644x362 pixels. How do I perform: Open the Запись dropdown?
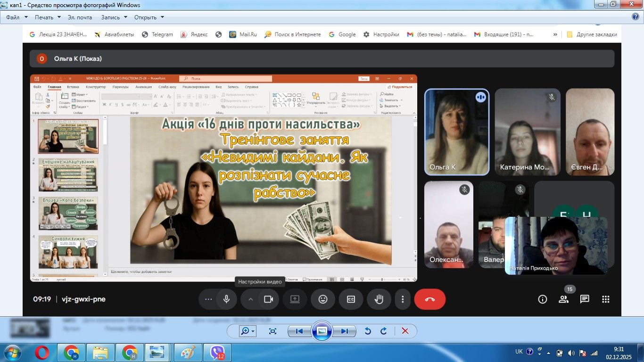tap(114, 17)
